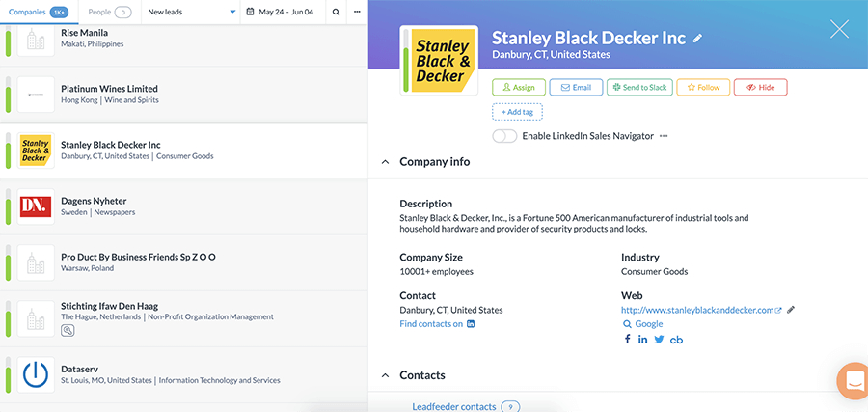Open the New leads filter dropdown
This screenshot has width=868, height=412.
point(191,12)
